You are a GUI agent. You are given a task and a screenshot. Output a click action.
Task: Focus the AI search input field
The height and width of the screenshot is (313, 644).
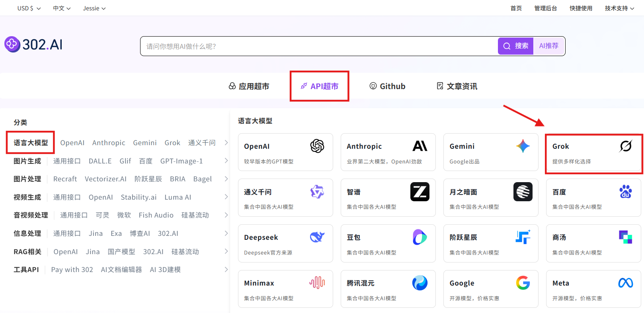tap(319, 46)
